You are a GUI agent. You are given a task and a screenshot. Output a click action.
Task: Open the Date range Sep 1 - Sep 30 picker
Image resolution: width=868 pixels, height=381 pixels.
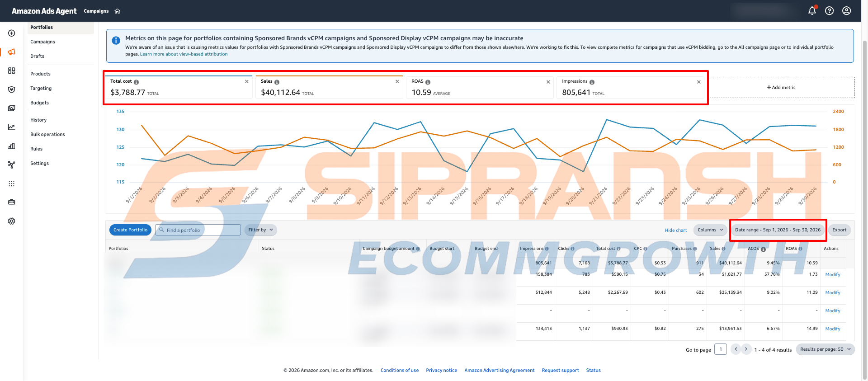778,230
